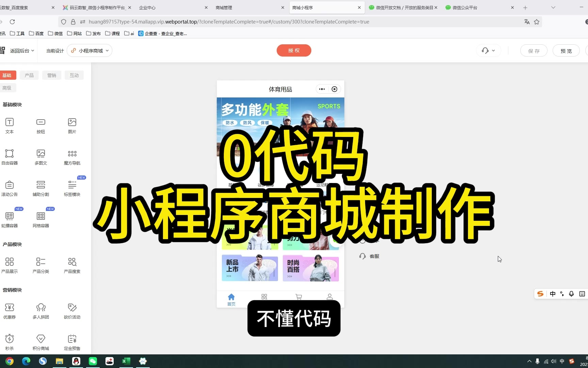
Task: Select the 滚动公告 scrolling notice module
Action: 10,188
